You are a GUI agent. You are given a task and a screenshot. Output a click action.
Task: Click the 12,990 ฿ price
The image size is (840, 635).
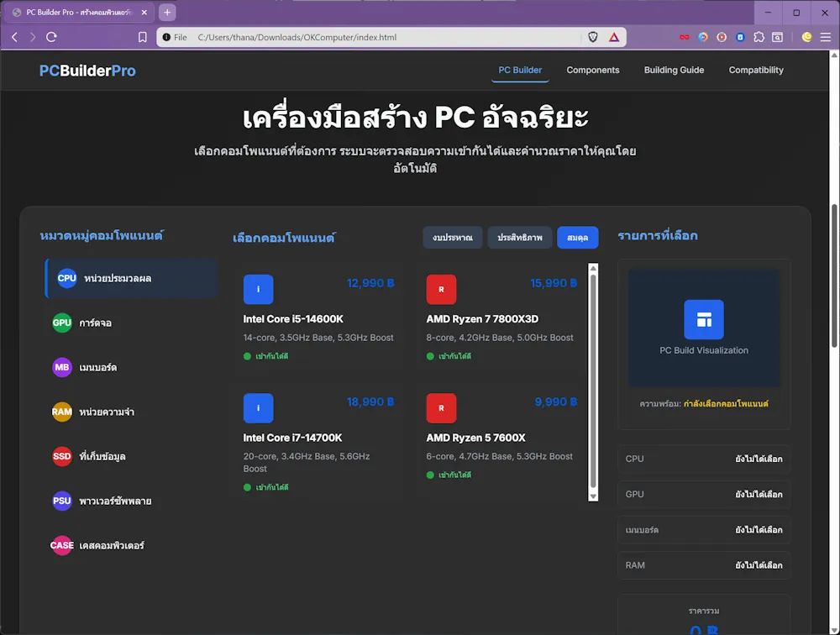tap(370, 283)
